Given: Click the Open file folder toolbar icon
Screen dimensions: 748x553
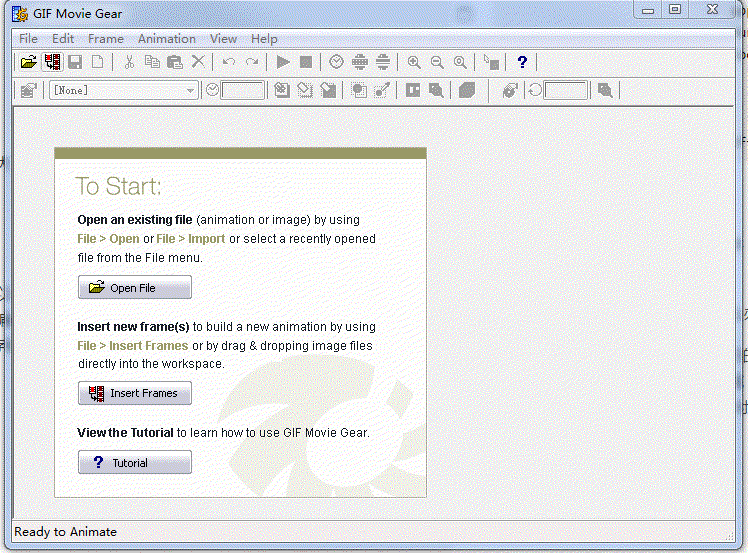Looking at the screenshot, I should [x=29, y=62].
